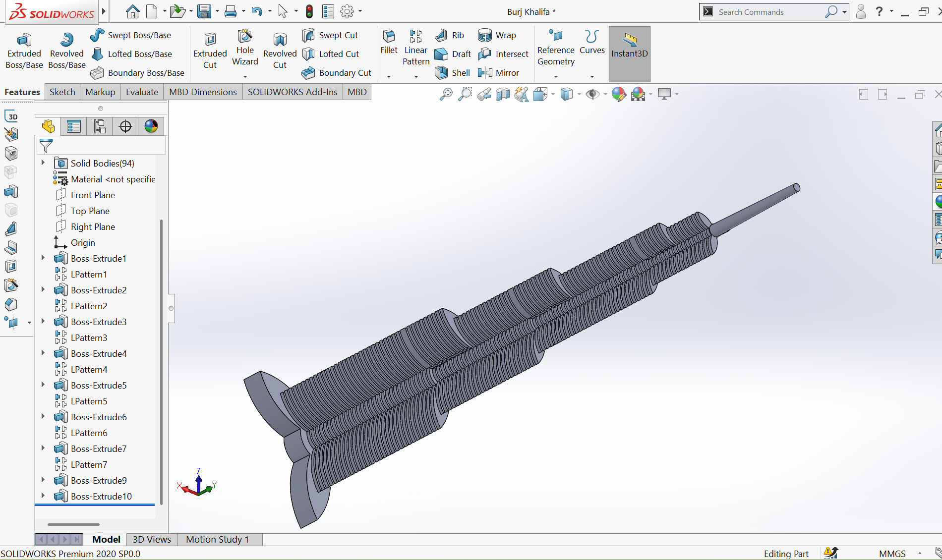Image resolution: width=942 pixels, height=560 pixels.
Task: Toggle the rebuild traffic light button
Action: [309, 11]
